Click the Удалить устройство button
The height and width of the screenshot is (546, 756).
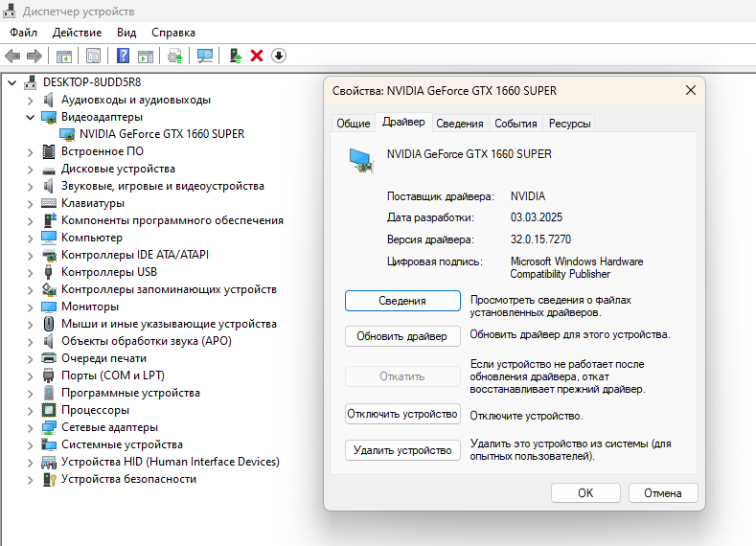coord(402,450)
